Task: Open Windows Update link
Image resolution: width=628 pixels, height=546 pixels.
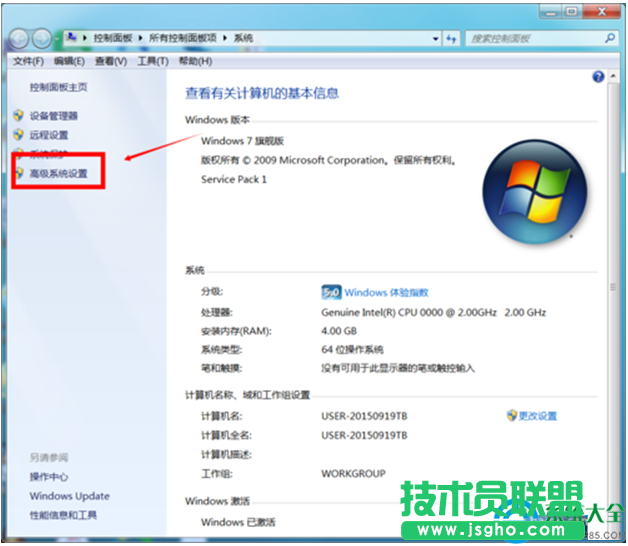Action: click(70, 496)
